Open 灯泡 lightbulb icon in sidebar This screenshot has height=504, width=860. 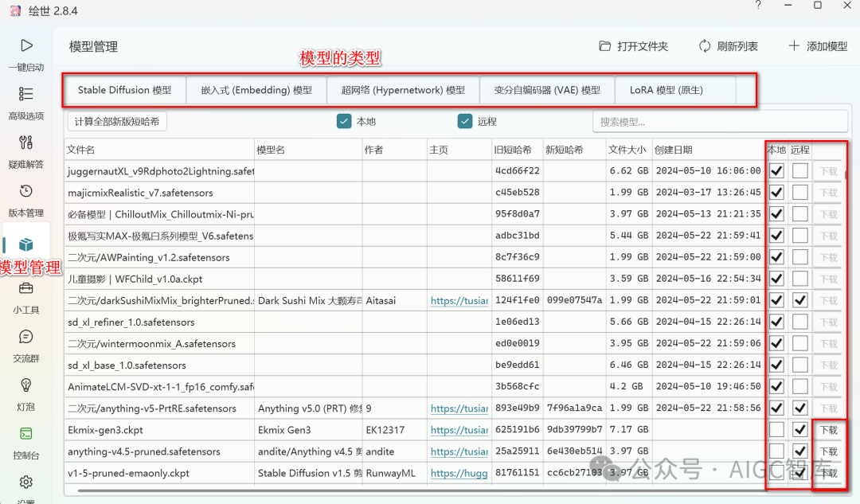pos(25,385)
